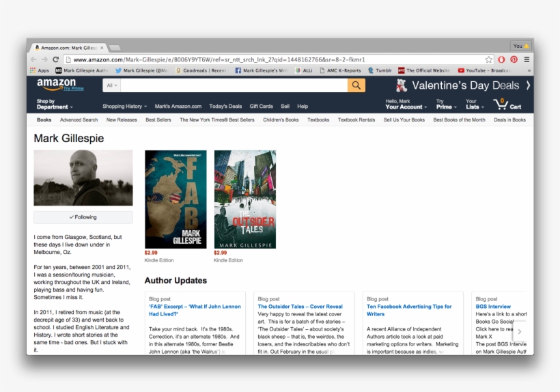This screenshot has width=560, height=392.
Task: Click inside the Amazon search field
Action: pos(234,85)
